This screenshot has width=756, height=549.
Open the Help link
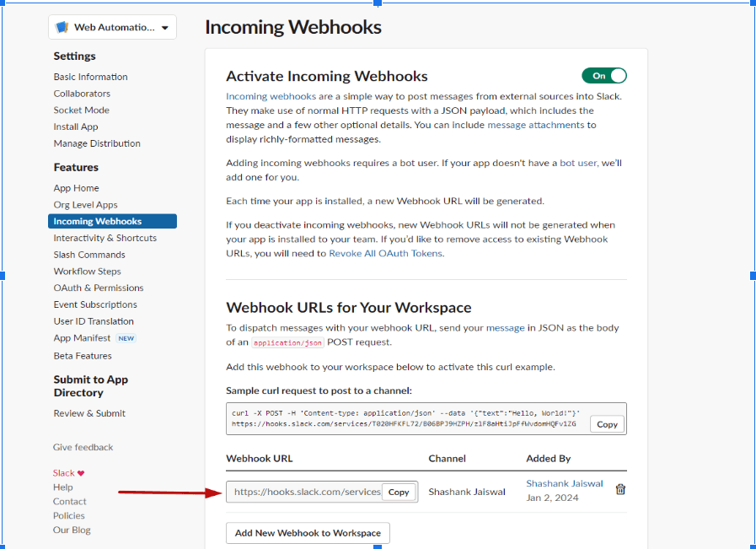point(62,487)
